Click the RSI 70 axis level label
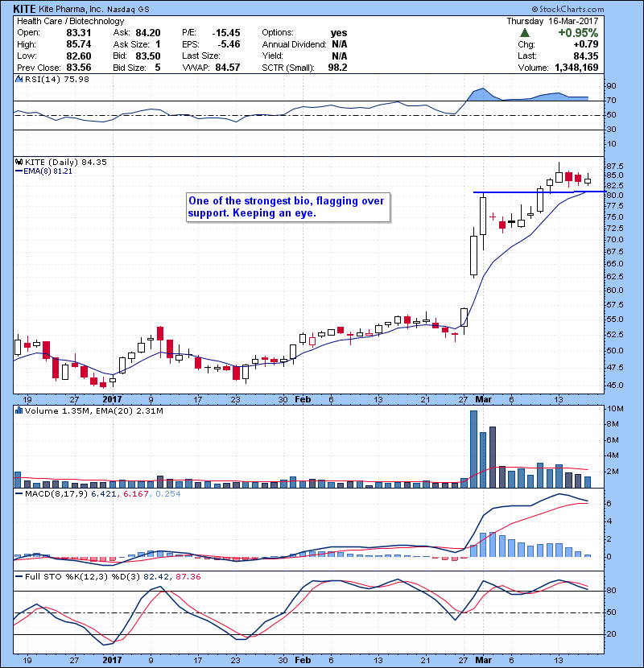This screenshot has height=668, width=644. coord(611,101)
